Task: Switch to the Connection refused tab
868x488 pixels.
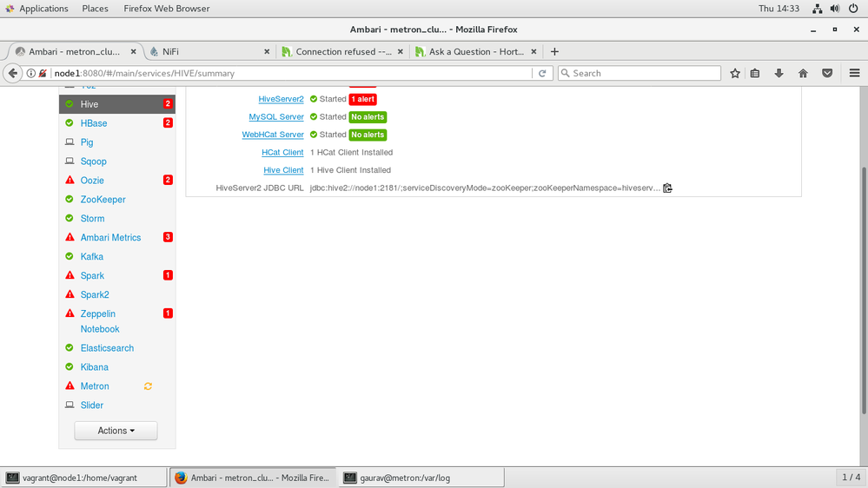Action: pyautogui.click(x=343, y=51)
